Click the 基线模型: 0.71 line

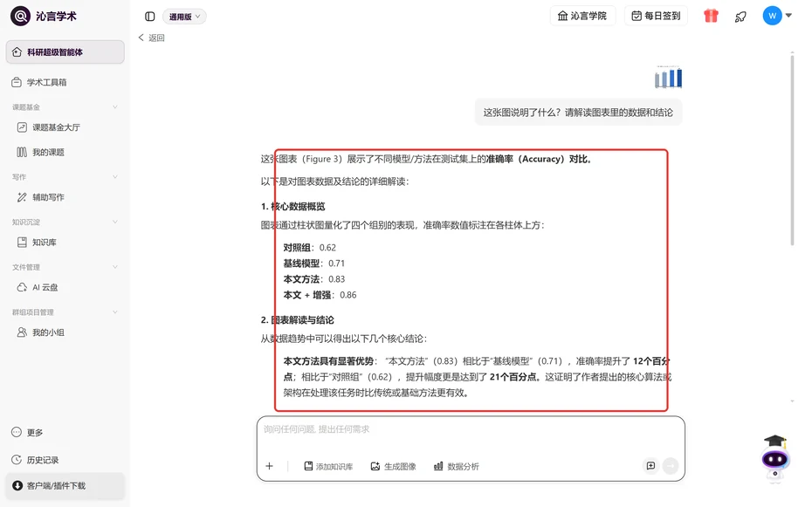pyautogui.click(x=313, y=264)
